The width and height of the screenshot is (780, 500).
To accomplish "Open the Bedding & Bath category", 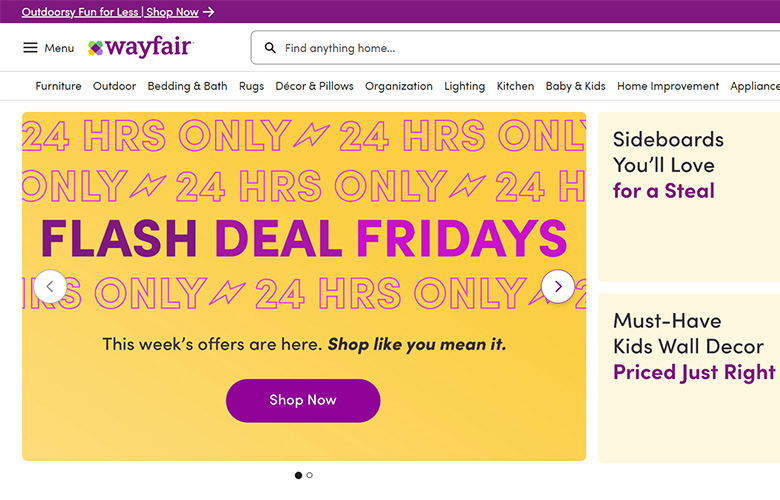I will tap(187, 86).
